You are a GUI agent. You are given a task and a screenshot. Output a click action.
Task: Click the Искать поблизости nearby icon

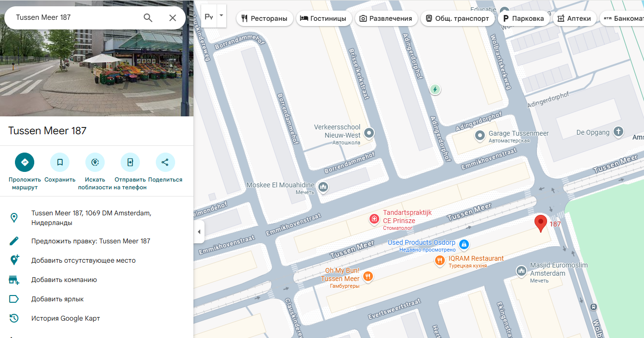tap(95, 162)
